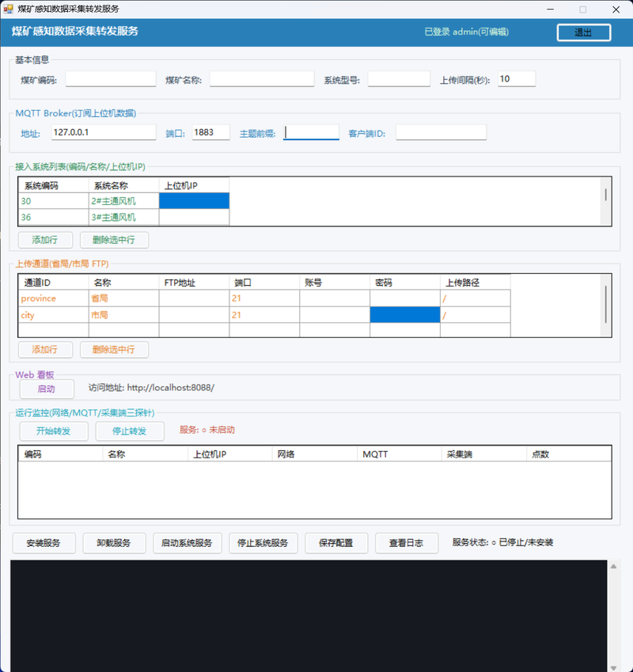
Task: Focus the 系统型号 input field
Action: (399, 79)
